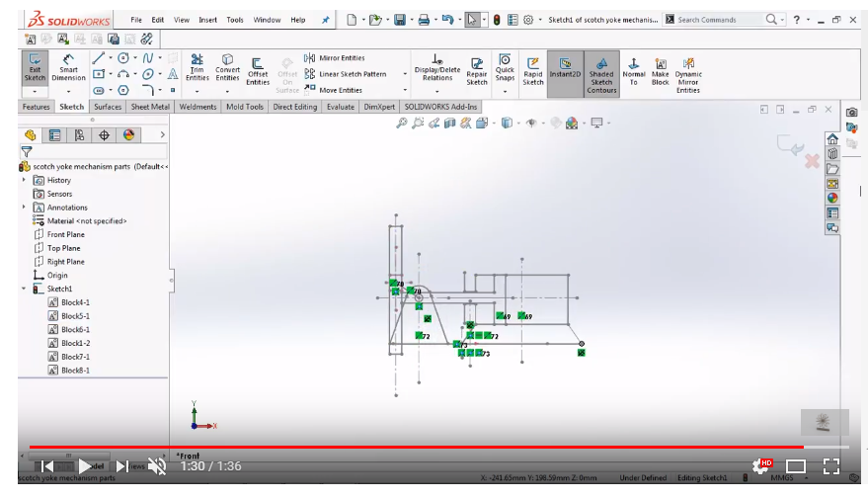Select Block4-1 in the feature tree
The image size is (868, 499).
(75, 302)
